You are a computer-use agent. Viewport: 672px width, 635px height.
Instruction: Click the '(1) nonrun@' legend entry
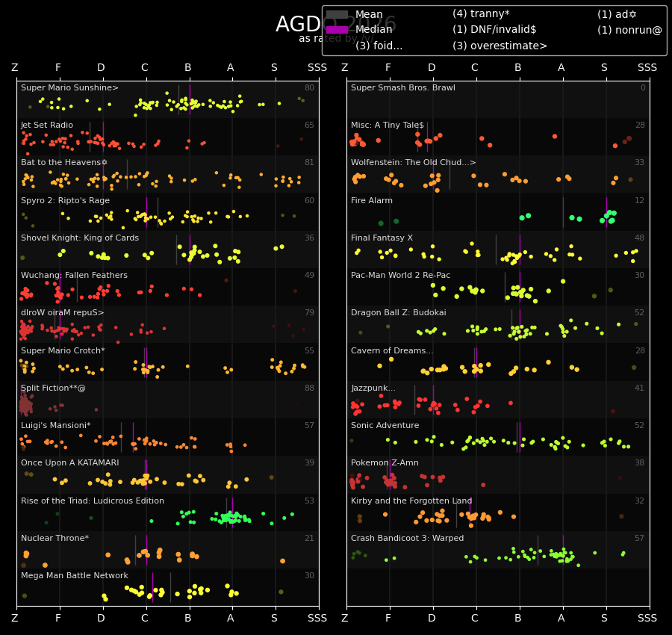click(x=629, y=30)
